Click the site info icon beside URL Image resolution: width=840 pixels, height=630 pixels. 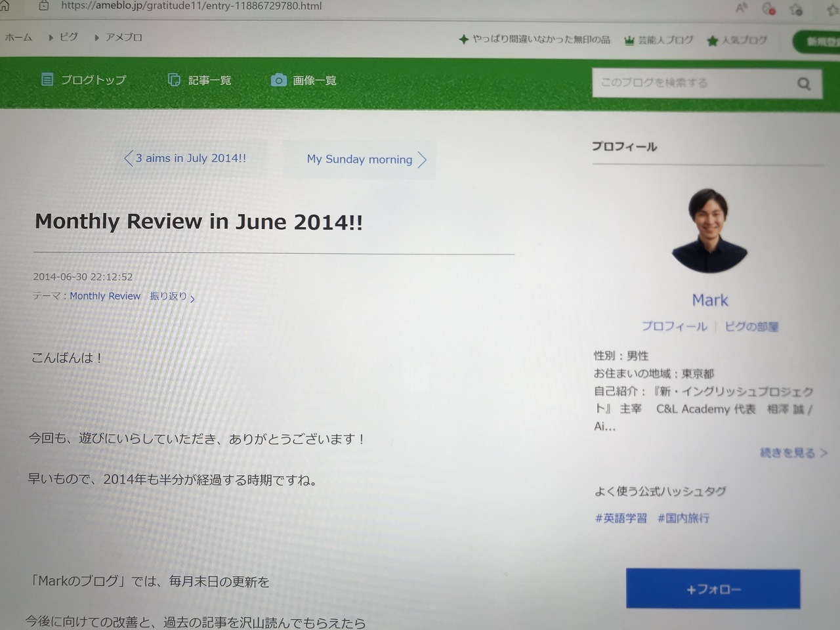click(x=44, y=5)
